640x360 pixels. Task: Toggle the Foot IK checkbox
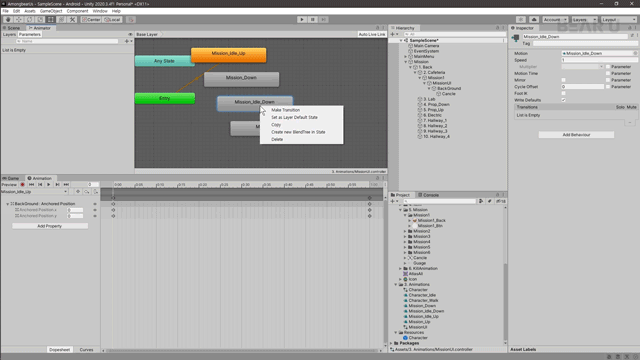(x=564, y=93)
